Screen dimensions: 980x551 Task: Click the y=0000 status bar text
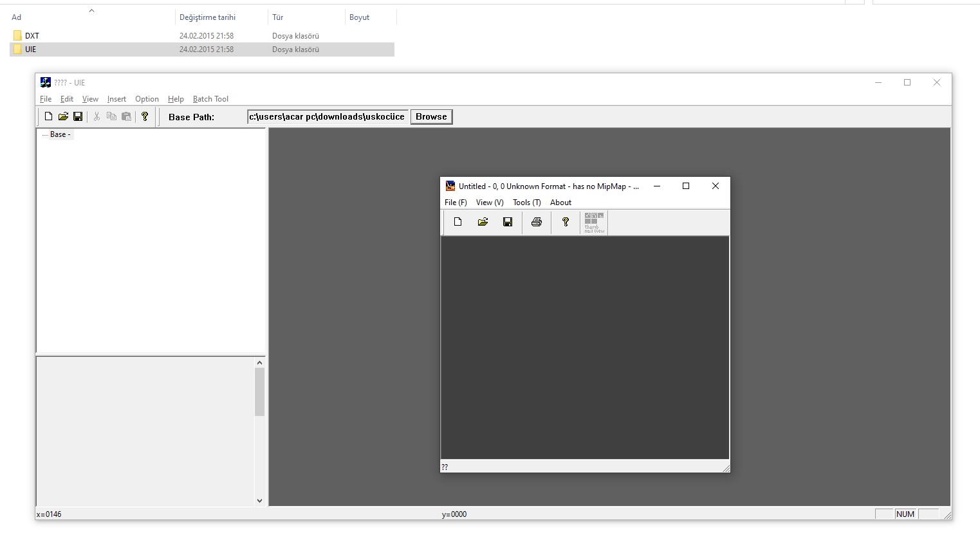coord(454,514)
